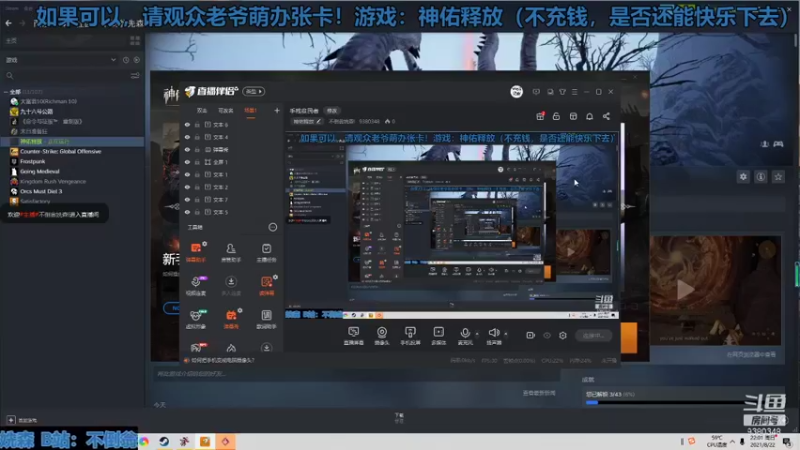800x450 pixels.
Task: Open the Steam library search magnifier
Action: (10, 76)
